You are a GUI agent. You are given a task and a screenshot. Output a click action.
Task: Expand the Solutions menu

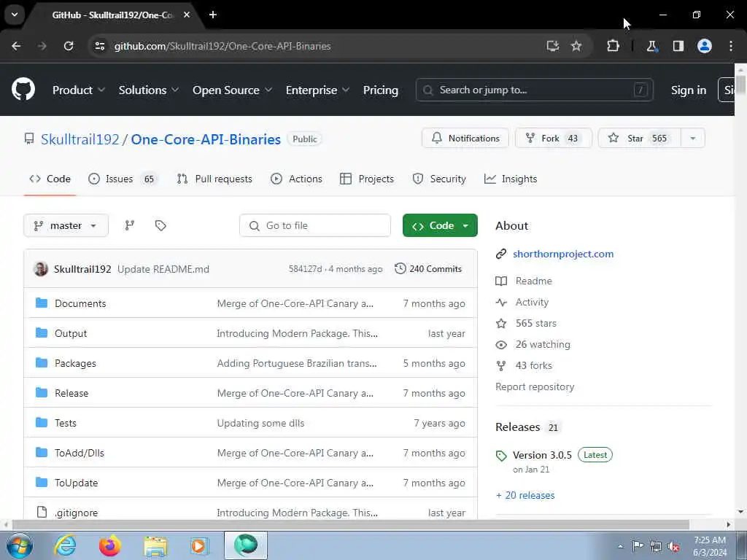click(149, 90)
